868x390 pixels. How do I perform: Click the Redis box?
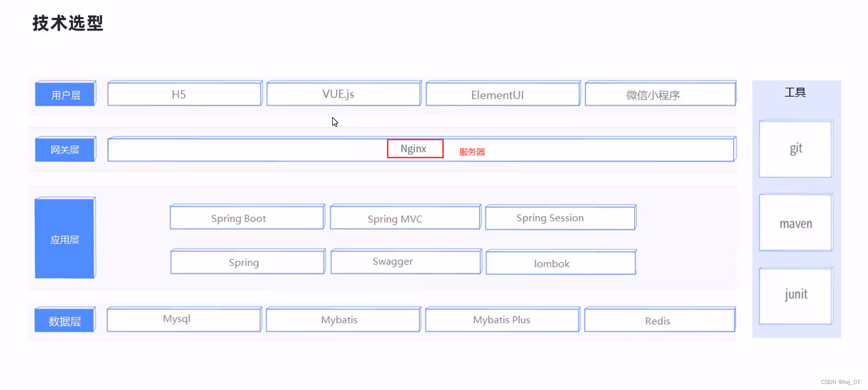pos(660,320)
